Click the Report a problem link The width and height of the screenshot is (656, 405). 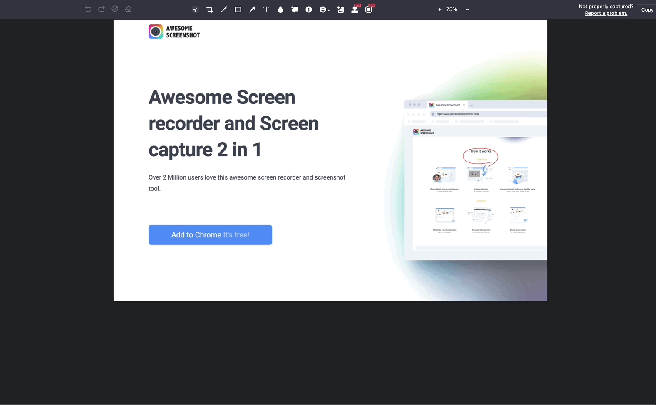click(x=606, y=13)
